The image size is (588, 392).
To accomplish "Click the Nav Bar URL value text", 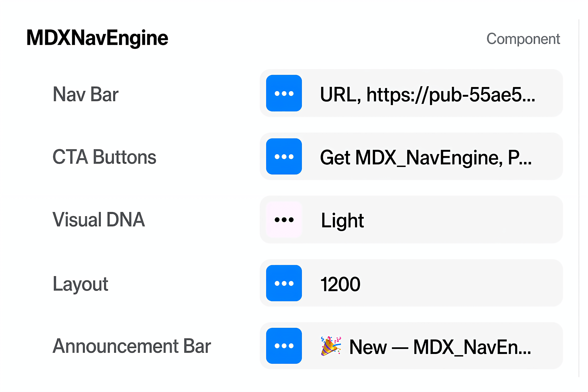I will tap(427, 95).
